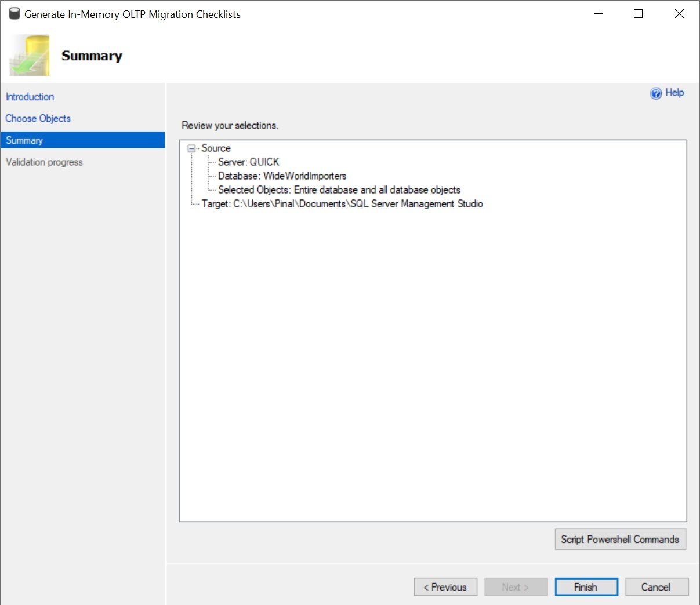700x605 pixels.
Task: Collapse the Source tree node
Action: (x=192, y=148)
